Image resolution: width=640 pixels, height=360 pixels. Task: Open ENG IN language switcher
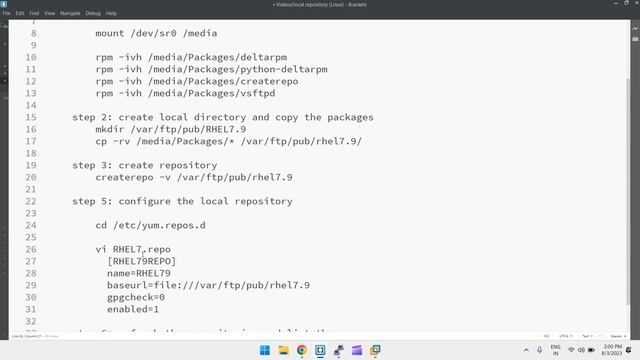point(556,350)
